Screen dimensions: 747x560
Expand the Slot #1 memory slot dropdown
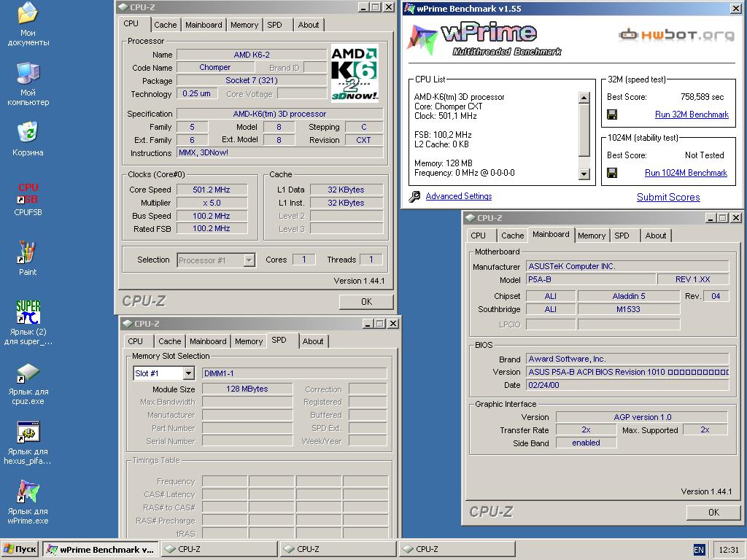click(189, 373)
